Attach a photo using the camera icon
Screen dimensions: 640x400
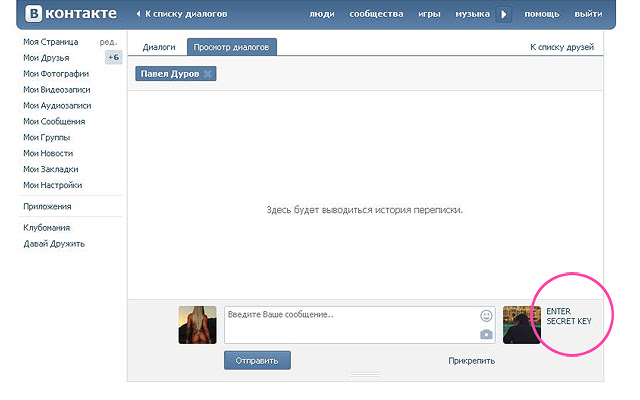point(486,334)
